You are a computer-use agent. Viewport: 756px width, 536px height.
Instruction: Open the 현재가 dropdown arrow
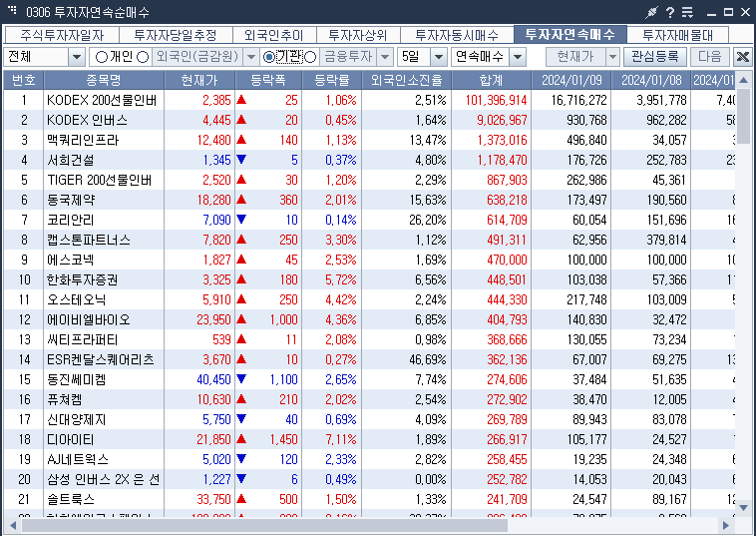(x=612, y=57)
